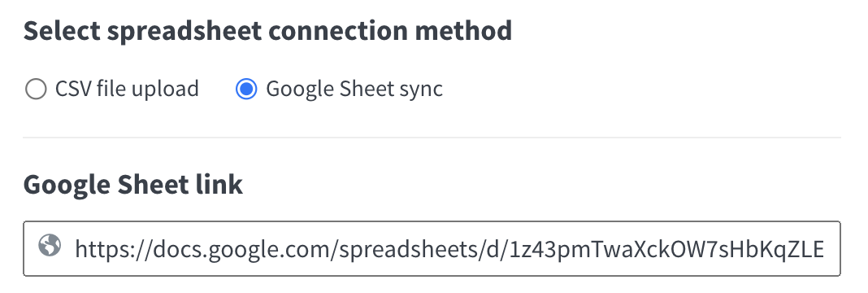Place cursor at end of spreadsheet URL
The height and width of the screenshot is (293, 868).
(823, 249)
